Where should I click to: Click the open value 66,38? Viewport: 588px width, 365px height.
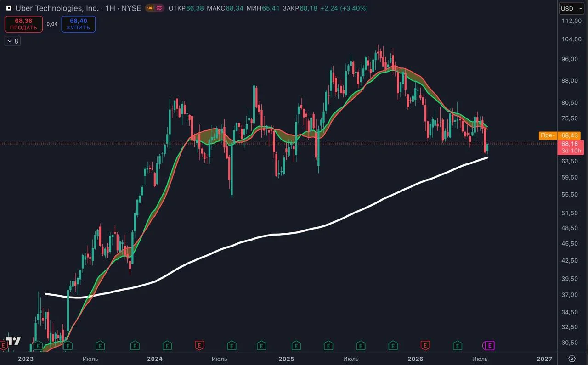click(x=195, y=8)
